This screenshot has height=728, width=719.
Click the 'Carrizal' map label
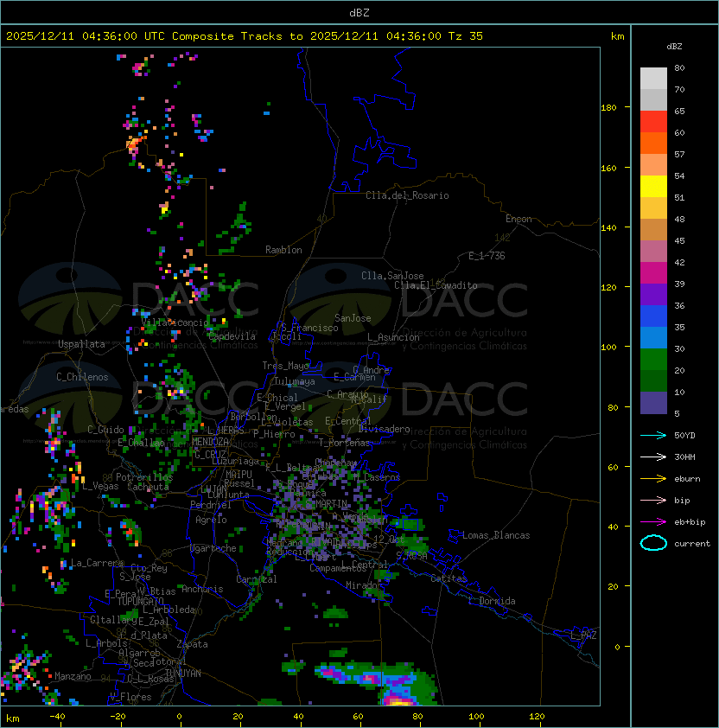tap(257, 579)
